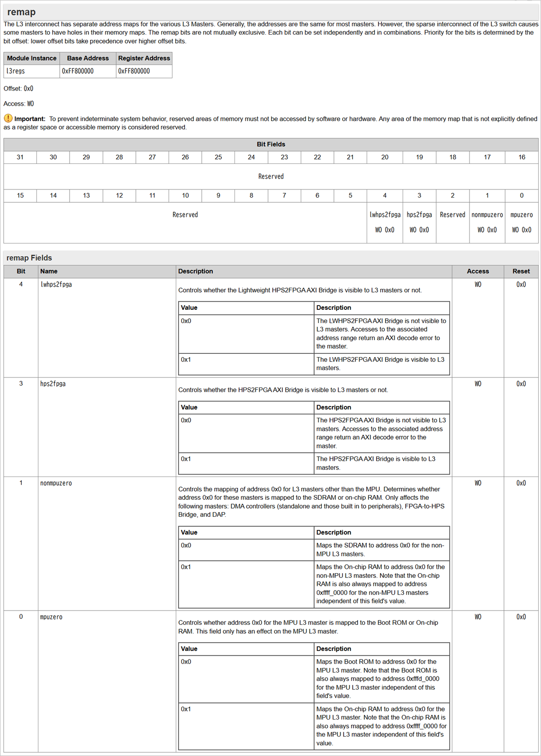Click the Base Address column header

click(x=88, y=58)
